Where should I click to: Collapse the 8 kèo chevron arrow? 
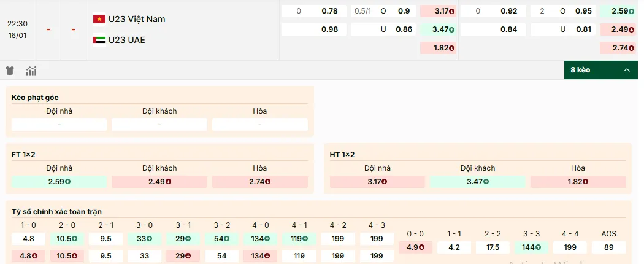pos(626,70)
